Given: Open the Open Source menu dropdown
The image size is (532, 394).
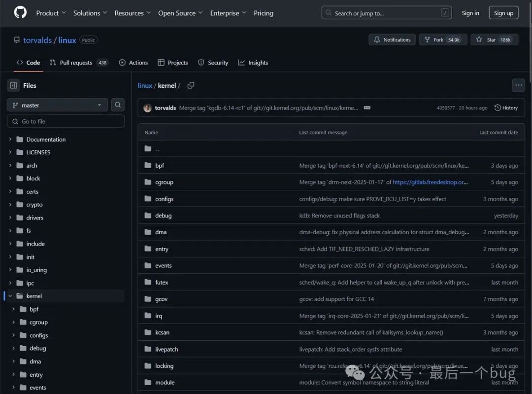Looking at the screenshot, I should click(x=180, y=13).
